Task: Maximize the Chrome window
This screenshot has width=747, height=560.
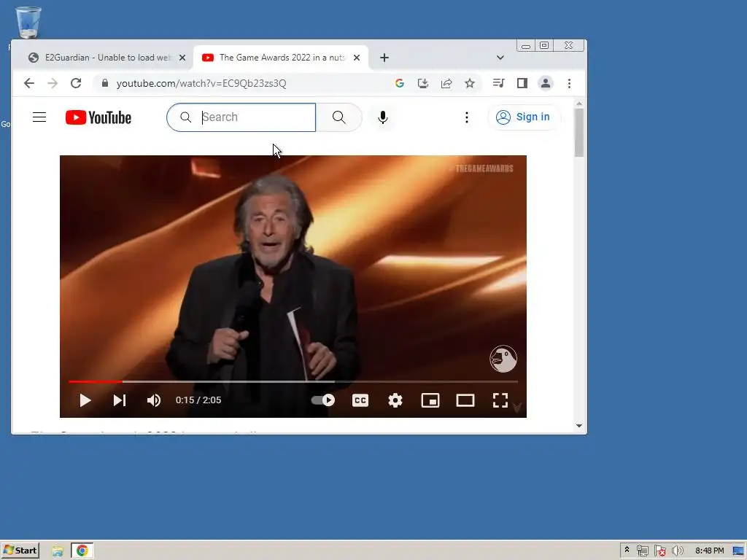Action: coord(544,46)
